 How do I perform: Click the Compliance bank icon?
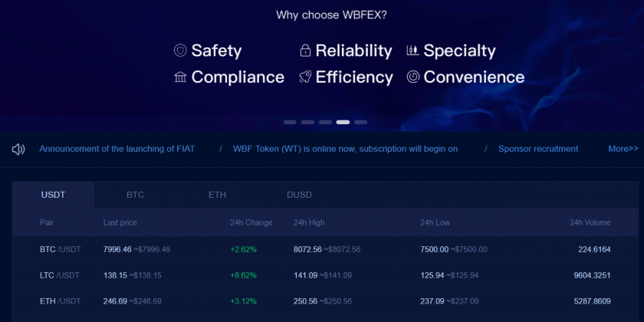[x=180, y=77]
